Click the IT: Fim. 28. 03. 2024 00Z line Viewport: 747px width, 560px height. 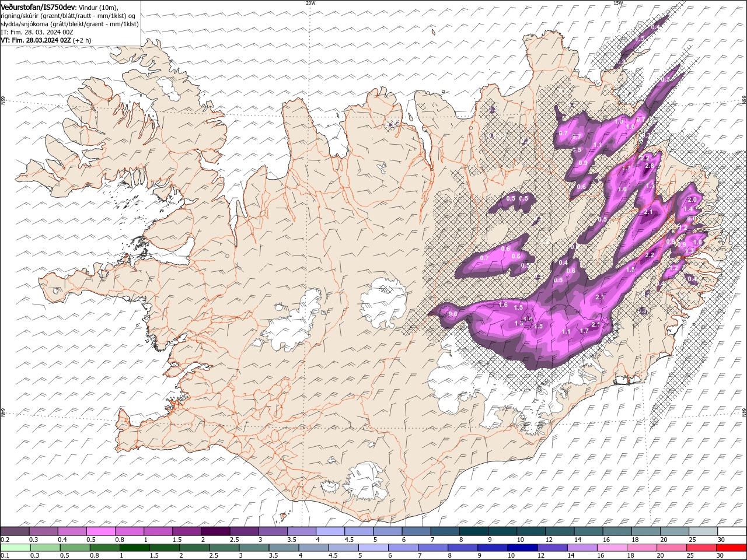pos(37,32)
